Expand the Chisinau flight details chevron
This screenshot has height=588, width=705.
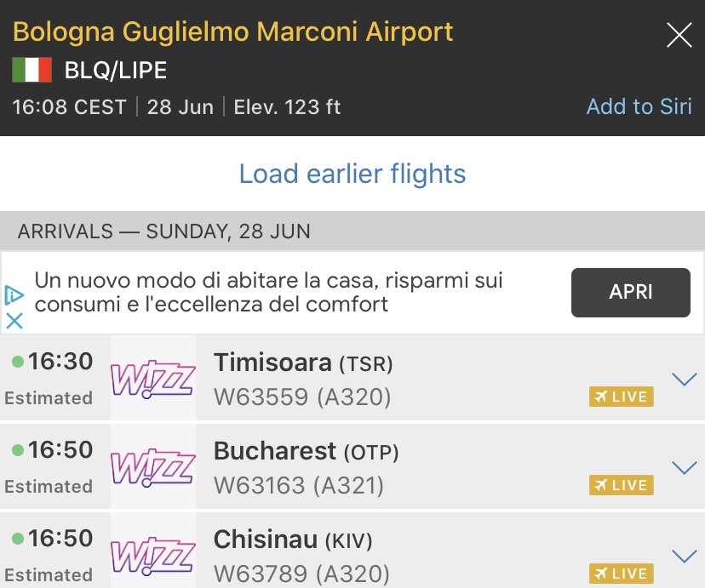684,556
